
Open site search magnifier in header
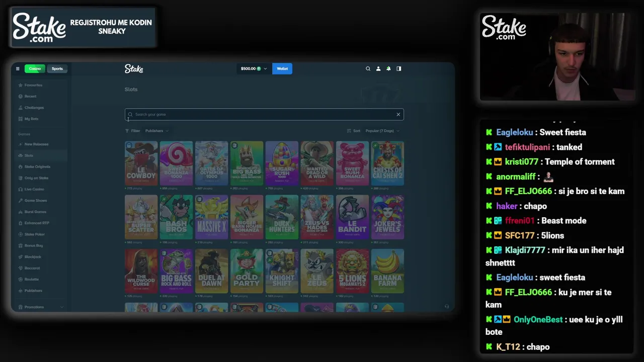pos(368,69)
